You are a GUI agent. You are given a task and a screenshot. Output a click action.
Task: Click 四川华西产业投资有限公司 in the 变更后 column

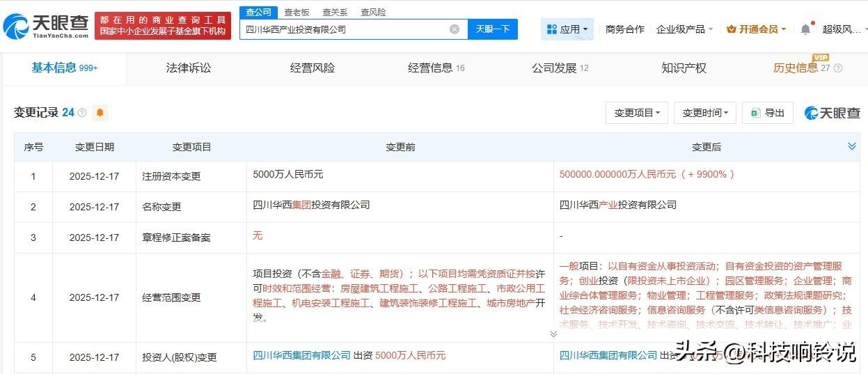617,205
